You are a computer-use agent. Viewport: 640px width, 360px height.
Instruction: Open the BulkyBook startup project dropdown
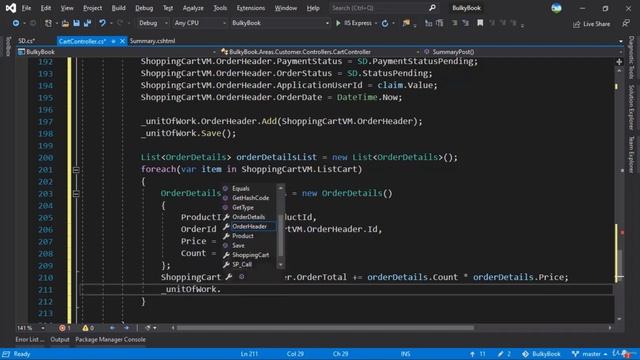pyautogui.click(x=280, y=23)
